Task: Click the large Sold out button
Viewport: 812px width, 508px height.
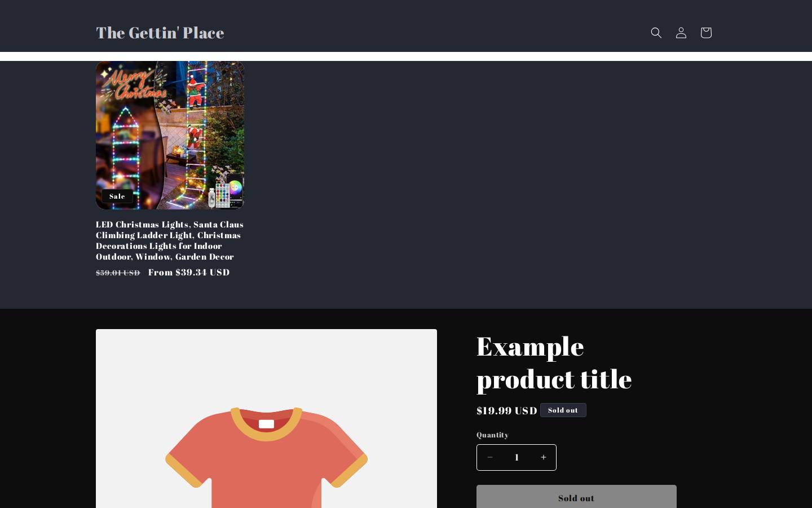Action: [576, 497]
